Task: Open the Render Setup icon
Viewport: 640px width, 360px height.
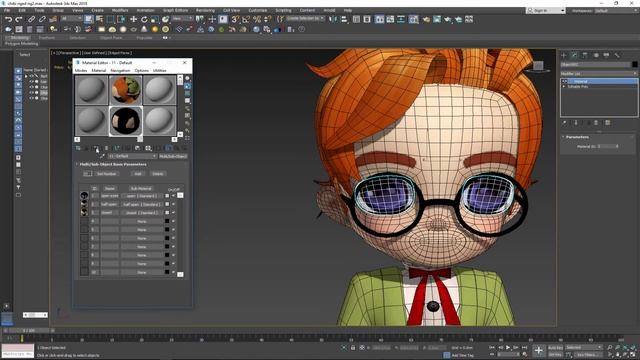Action: click(x=426, y=19)
